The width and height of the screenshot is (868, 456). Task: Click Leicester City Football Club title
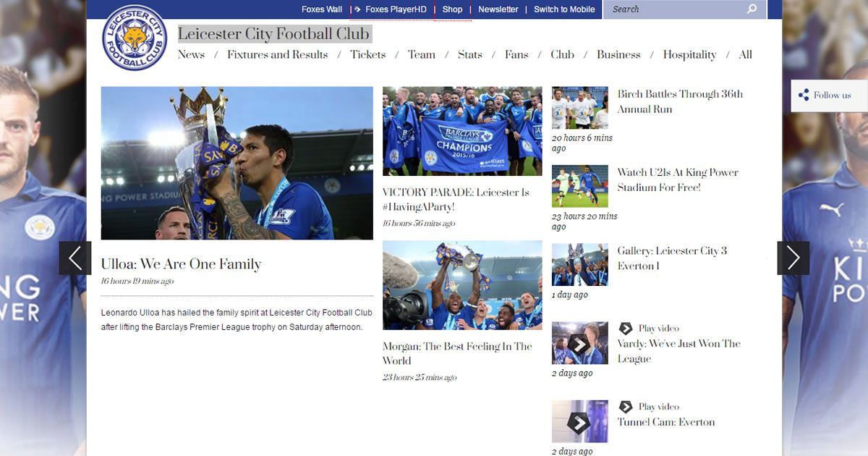click(x=273, y=33)
